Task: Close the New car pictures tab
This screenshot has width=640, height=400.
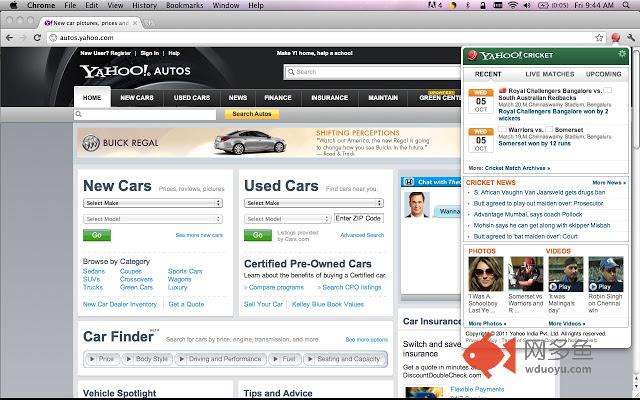Action: [135, 23]
